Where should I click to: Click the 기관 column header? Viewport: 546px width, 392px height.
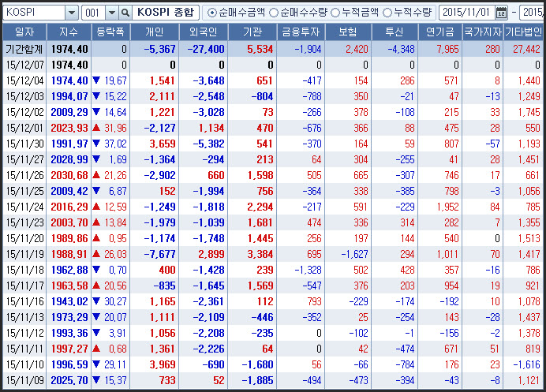pos(252,32)
